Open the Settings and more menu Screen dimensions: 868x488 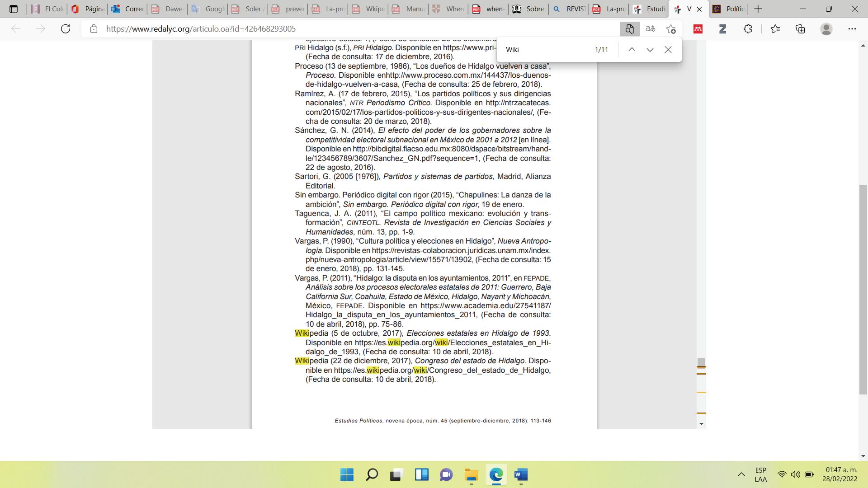tap(852, 29)
